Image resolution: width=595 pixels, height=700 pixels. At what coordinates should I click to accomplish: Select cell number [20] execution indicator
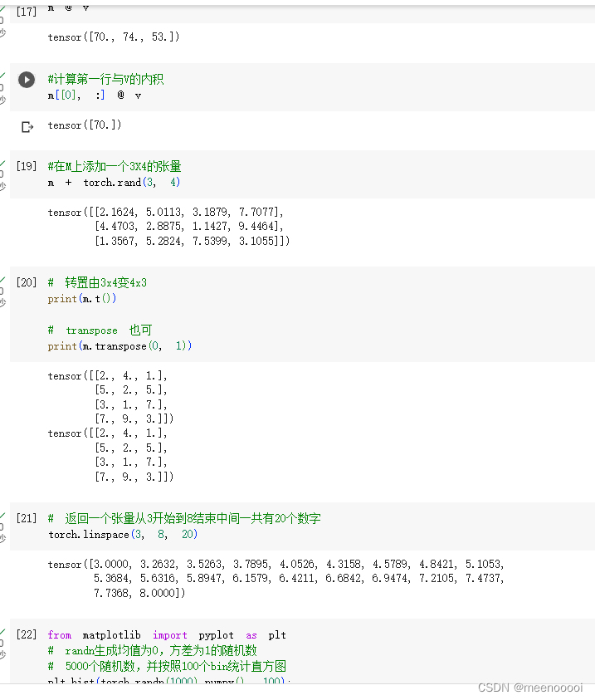[27, 282]
